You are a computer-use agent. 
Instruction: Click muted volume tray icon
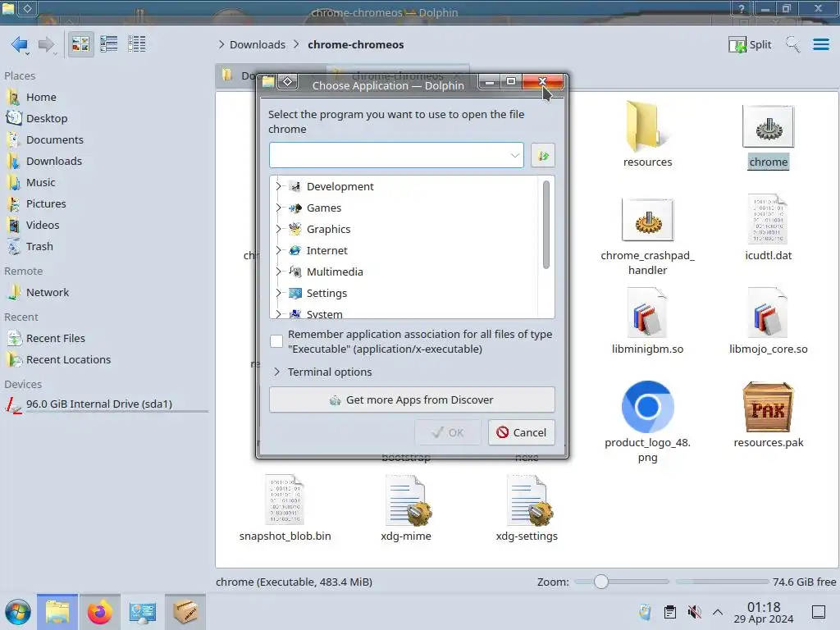pyautogui.click(x=694, y=612)
